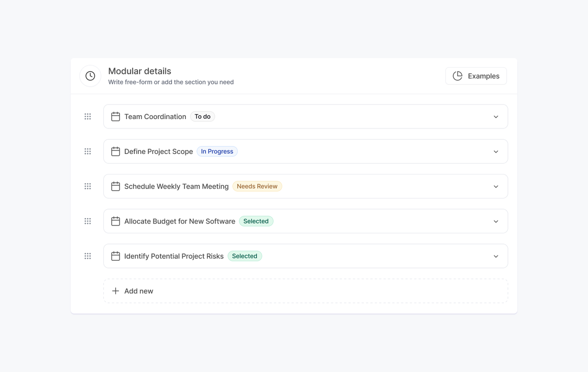Click the Needs Review status badge

pos(257,186)
